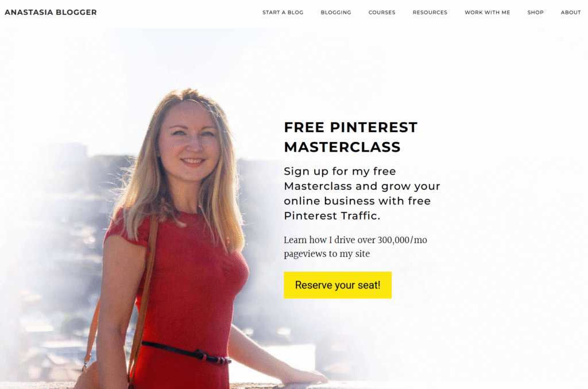Click the 'Learn how I drive' sentence
This screenshot has height=389, width=588.
pos(355,240)
